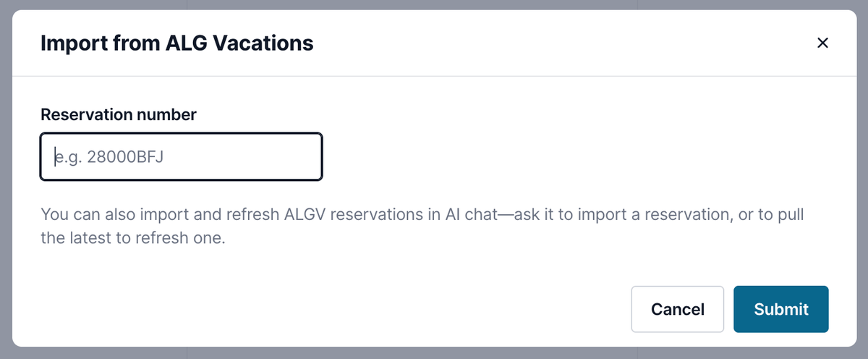Click the divider line under the dialog title
This screenshot has width=868, height=359.
click(434, 76)
